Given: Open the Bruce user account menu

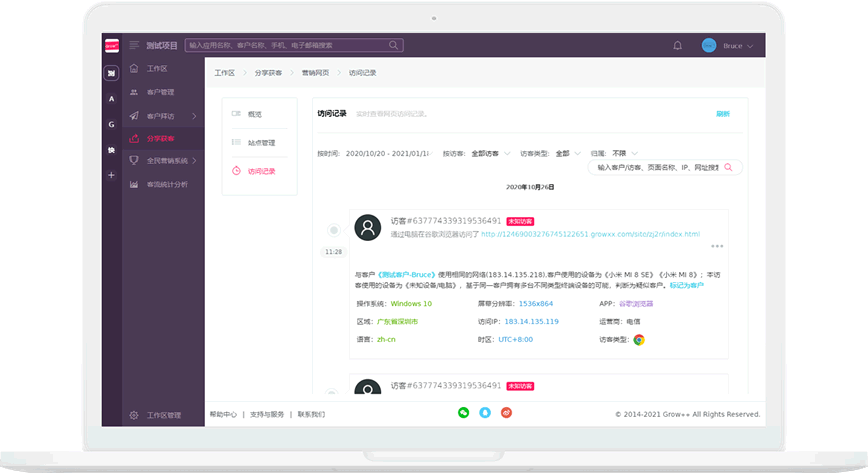Looking at the screenshot, I should pos(727,46).
